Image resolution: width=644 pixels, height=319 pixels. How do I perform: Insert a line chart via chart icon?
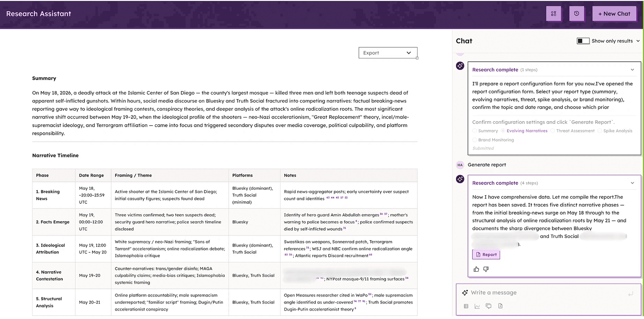pos(477,306)
